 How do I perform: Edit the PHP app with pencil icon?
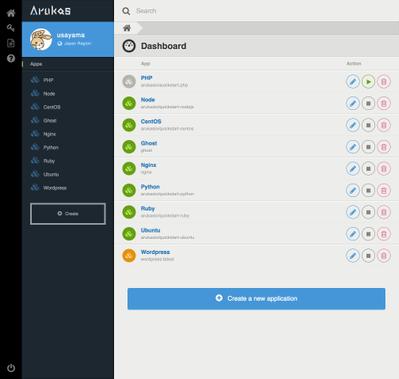[353, 82]
